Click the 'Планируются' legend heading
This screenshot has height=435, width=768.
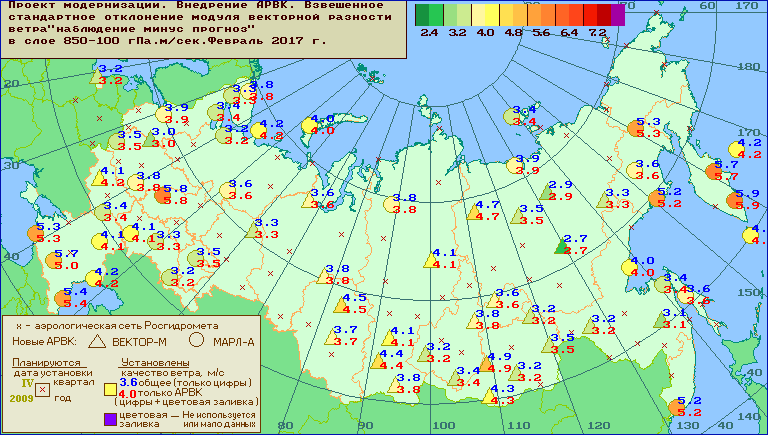[46, 363]
